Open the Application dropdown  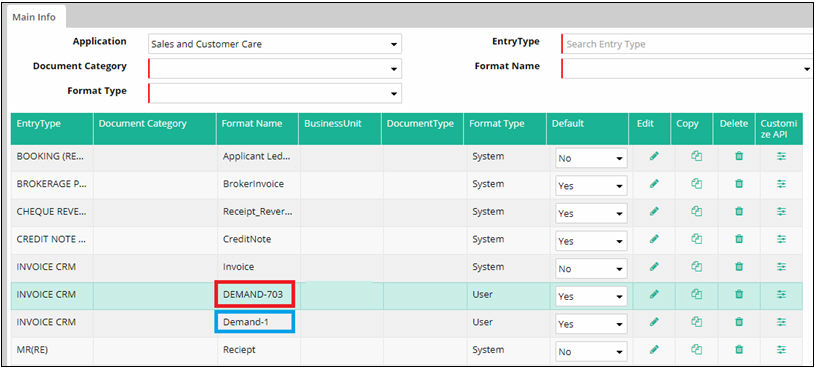pyautogui.click(x=275, y=44)
